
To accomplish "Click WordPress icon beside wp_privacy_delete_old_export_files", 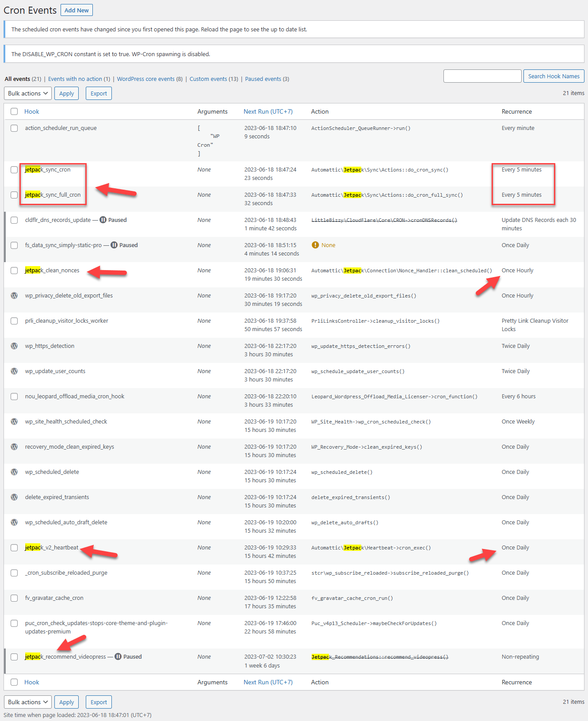I will (14, 295).
